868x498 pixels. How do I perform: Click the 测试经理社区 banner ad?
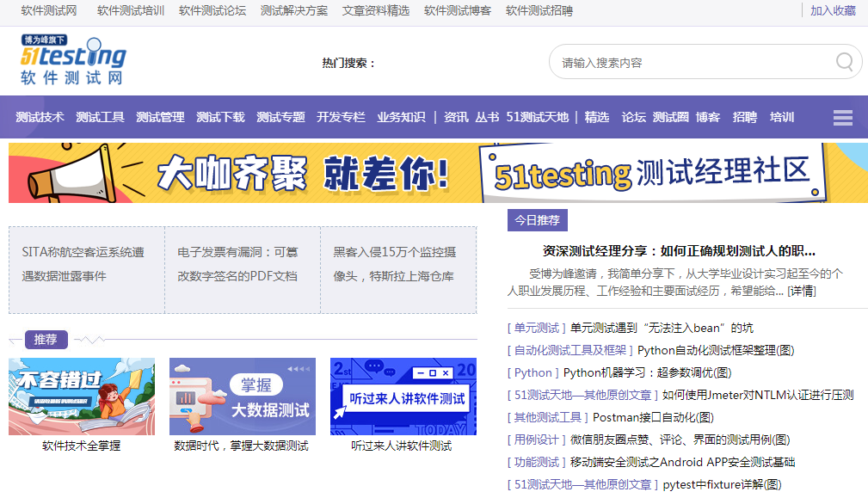pos(438,173)
